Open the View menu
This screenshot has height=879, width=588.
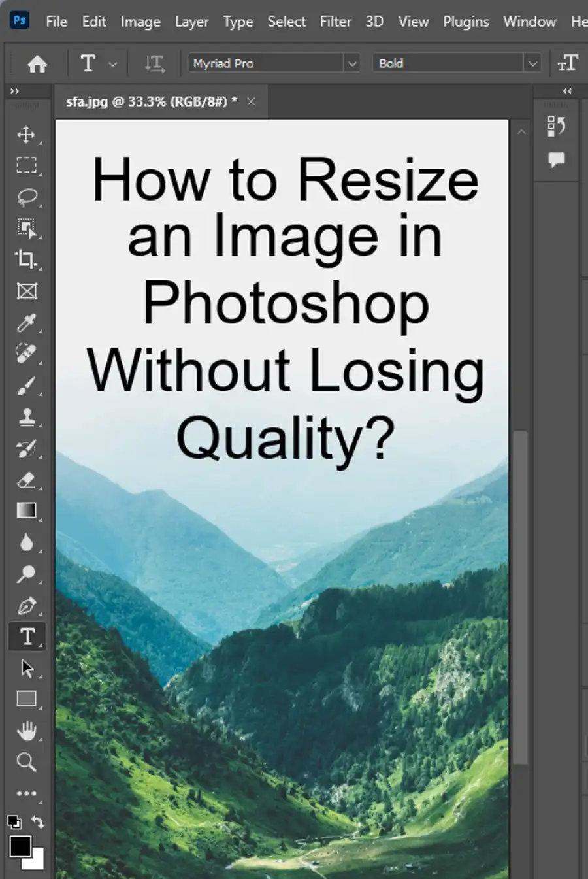[x=414, y=22]
